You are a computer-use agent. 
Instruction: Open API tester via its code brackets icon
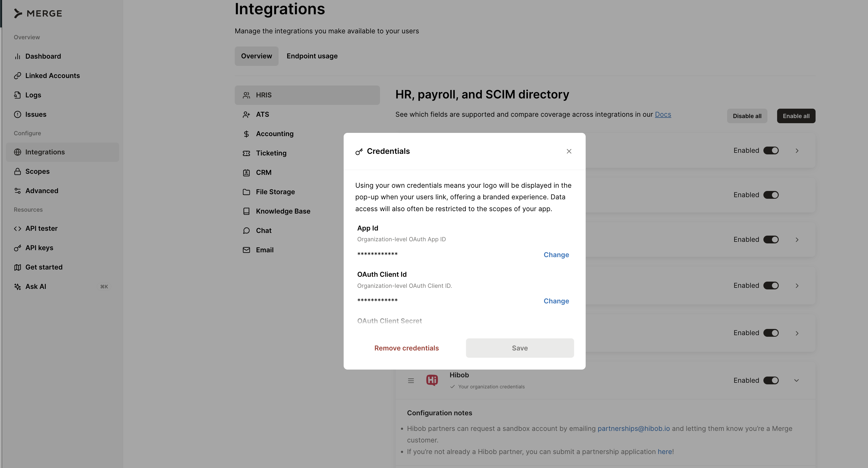tap(17, 228)
